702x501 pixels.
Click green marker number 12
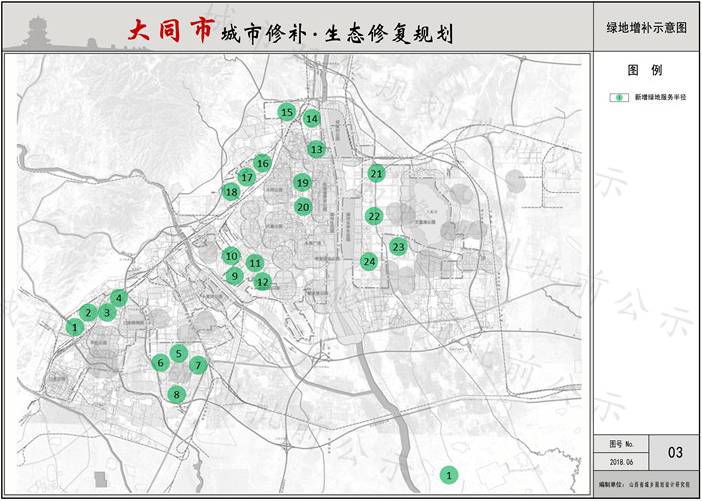pos(262,282)
